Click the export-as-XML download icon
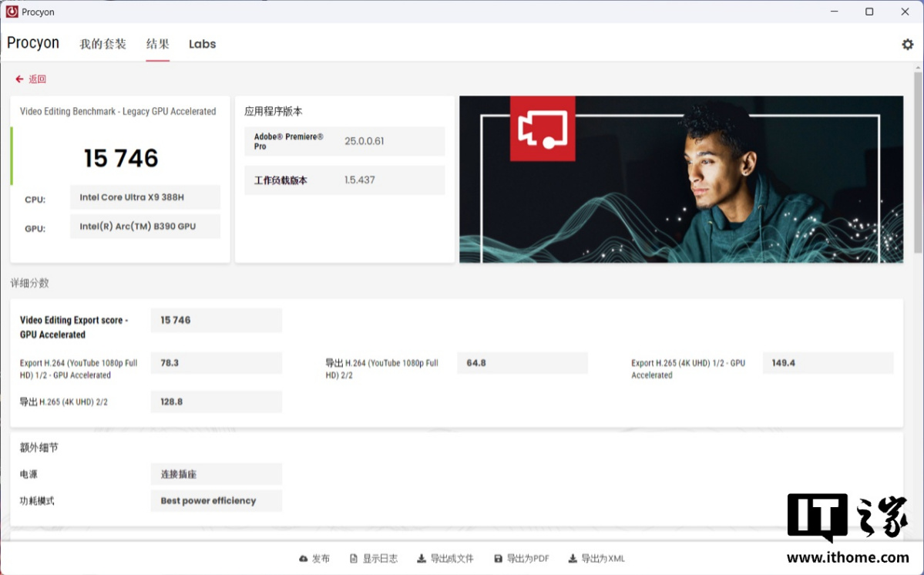The height and width of the screenshot is (575, 924). (x=573, y=558)
